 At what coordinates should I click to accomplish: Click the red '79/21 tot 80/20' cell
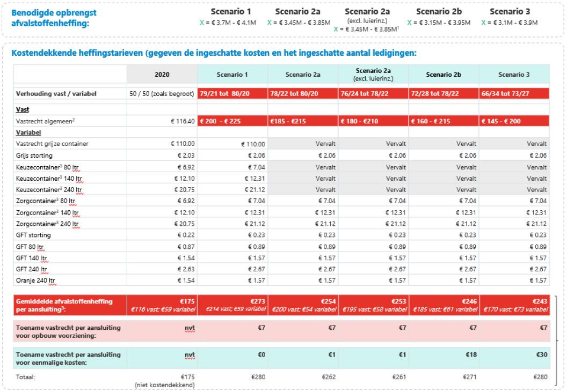pyautogui.click(x=232, y=94)
